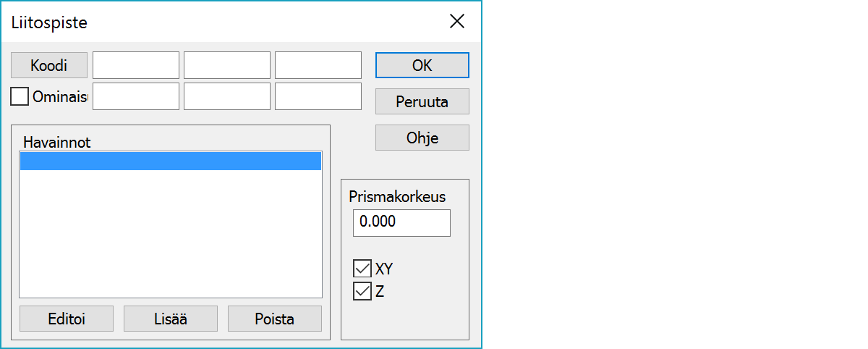The width and height of the screenshot is (868, 349).
Task: Remove the observation with Poista
Action: point(275,319)
